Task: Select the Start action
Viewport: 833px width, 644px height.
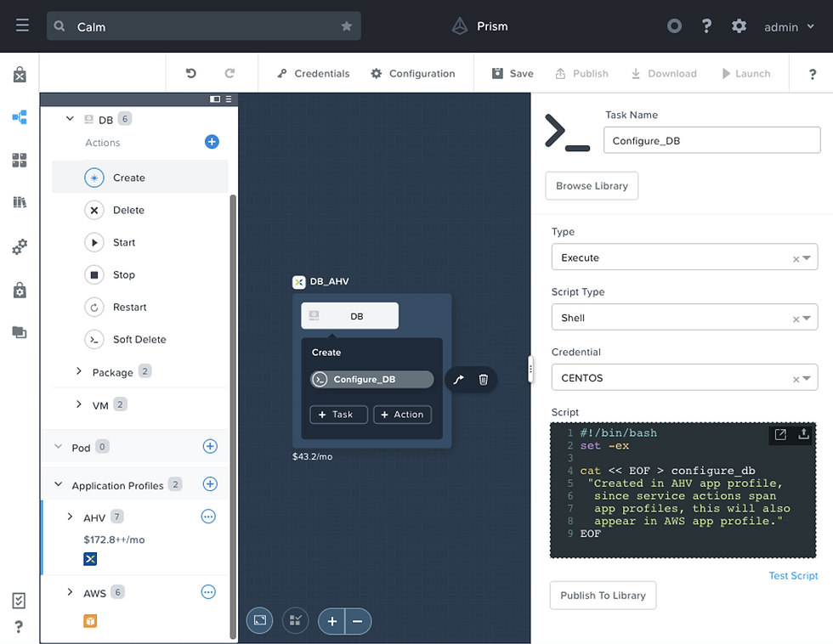Action: (139, 243)
